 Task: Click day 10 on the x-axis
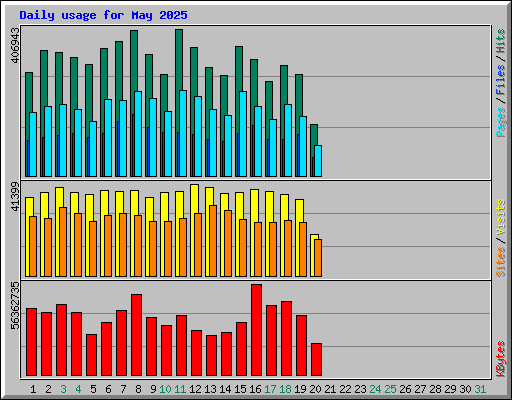click(165, 389)
